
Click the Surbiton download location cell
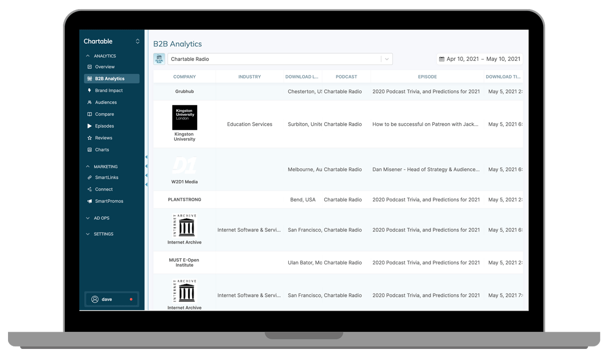tap(305, 124)
